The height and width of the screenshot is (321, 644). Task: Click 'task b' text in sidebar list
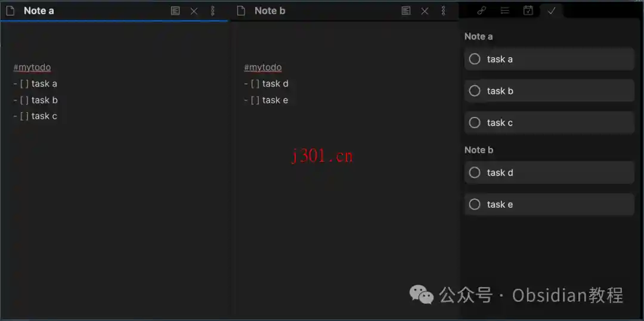[500, 91]
